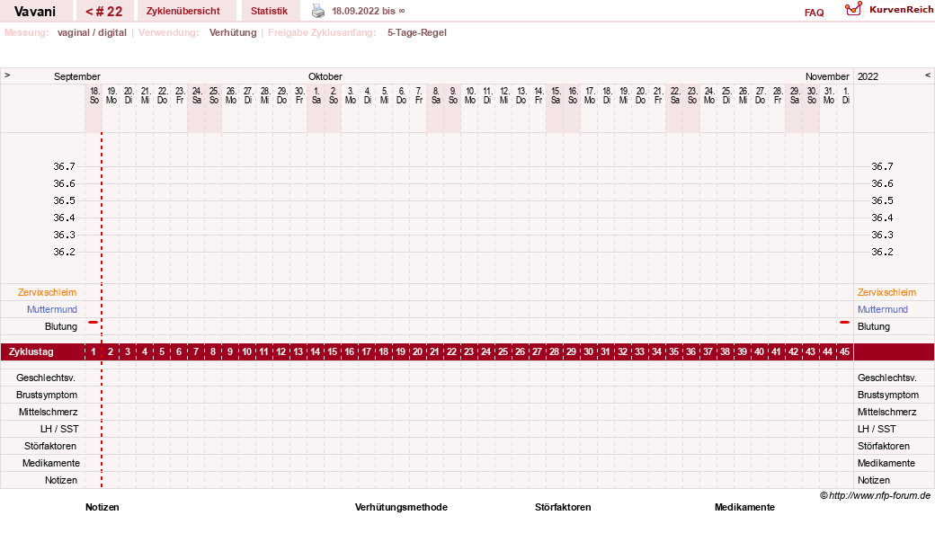Click the Zyklustag row header

click(x=31, y=351)
